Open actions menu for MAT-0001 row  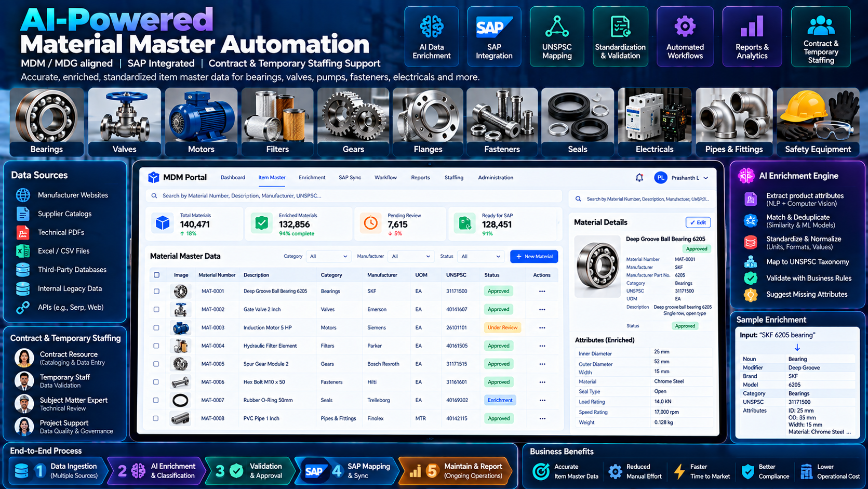[542, 291]
